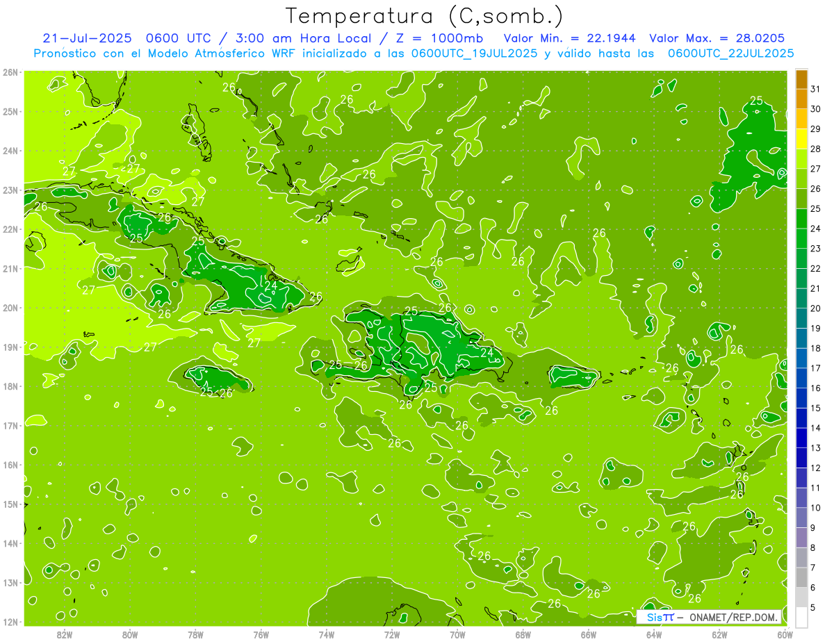Click the "Sis" logo text by ONAMET
The width and height of the screenshot is (834, 644).
click(x=653, y=617)
